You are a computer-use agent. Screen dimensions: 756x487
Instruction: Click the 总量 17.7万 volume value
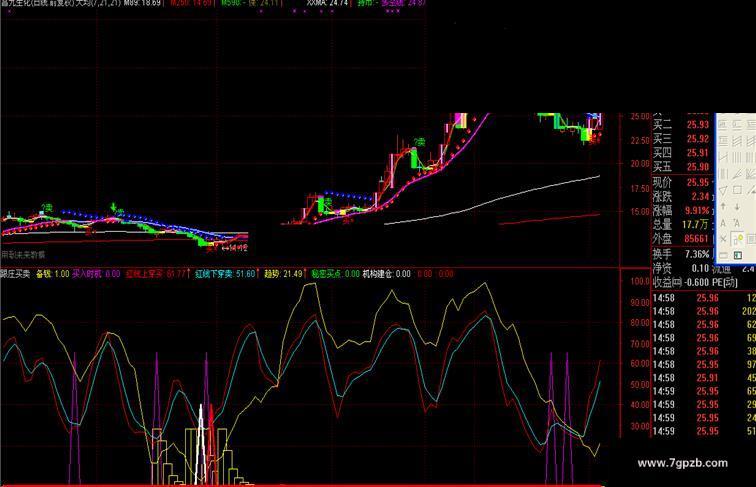tap(681, 224)
